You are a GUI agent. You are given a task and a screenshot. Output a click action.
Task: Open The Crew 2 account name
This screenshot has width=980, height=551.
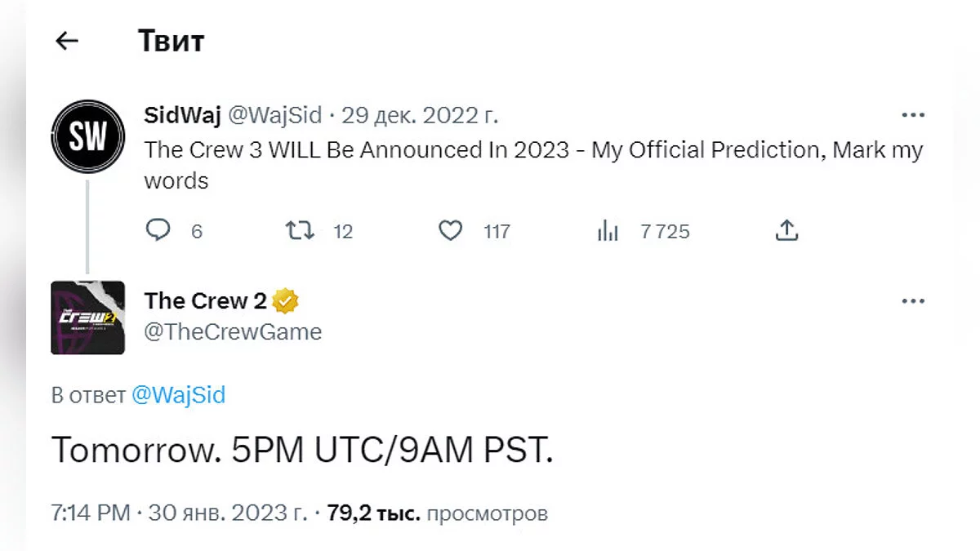click(205, 301)
